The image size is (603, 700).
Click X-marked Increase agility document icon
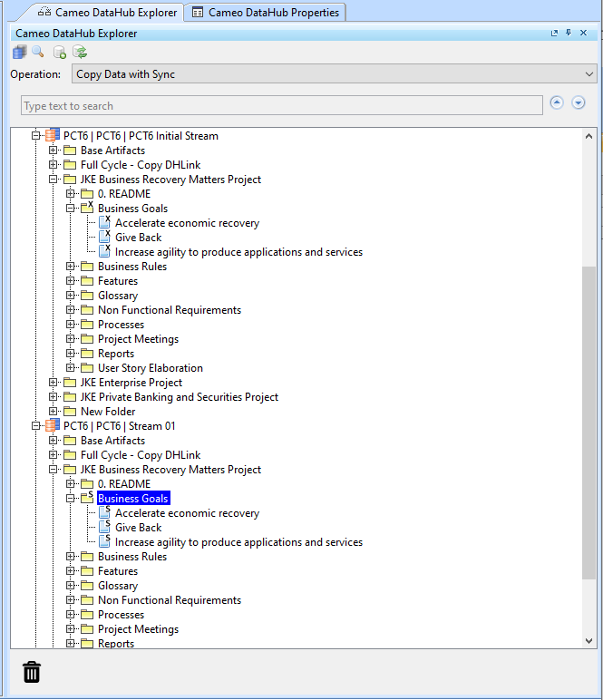coord(104,251)
